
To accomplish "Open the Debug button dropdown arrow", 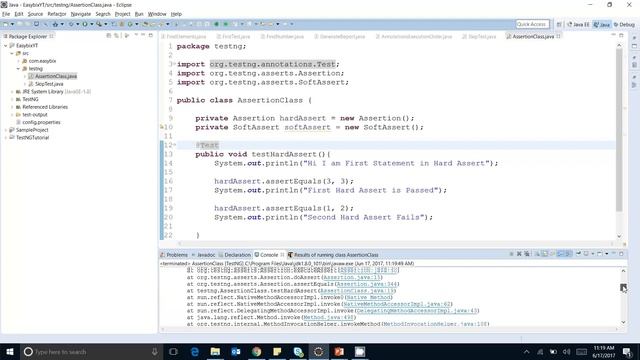I will (x=78, y=24).
